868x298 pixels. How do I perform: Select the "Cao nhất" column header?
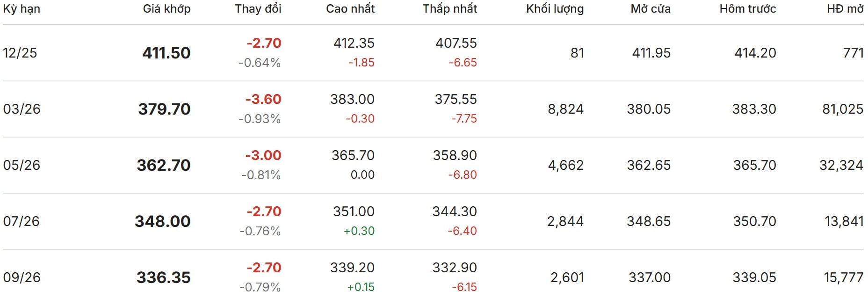click(350, 9)
